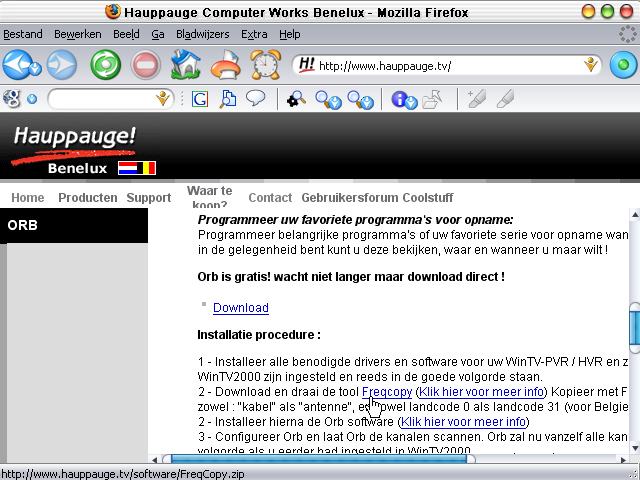640x480 pixels.
Task: Click the gear magnifier search options icon
Action: (296, 99)
